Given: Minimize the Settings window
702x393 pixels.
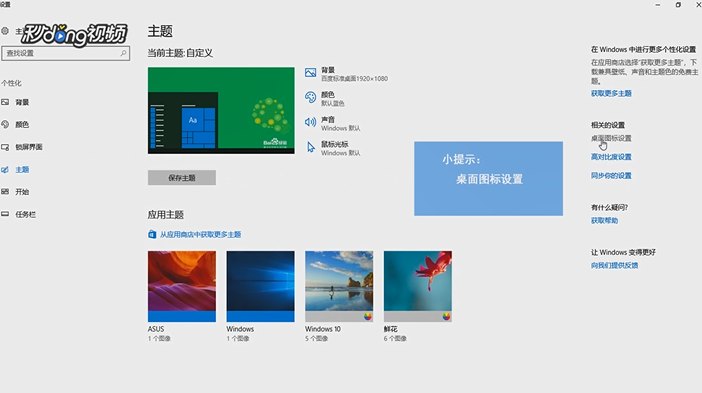Looking at the screenshot, I should pyautogui.click(x=658, y=5).
